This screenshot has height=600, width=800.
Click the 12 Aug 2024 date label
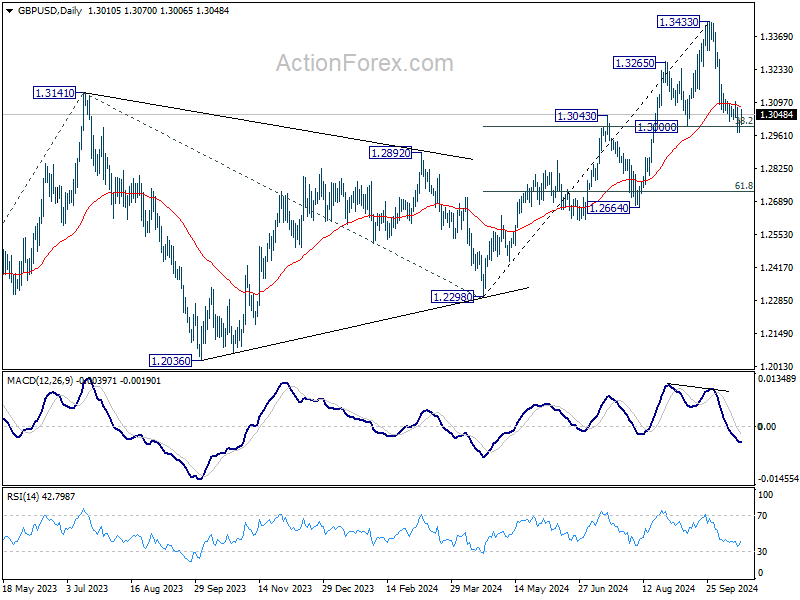click(x=668, y=588)
